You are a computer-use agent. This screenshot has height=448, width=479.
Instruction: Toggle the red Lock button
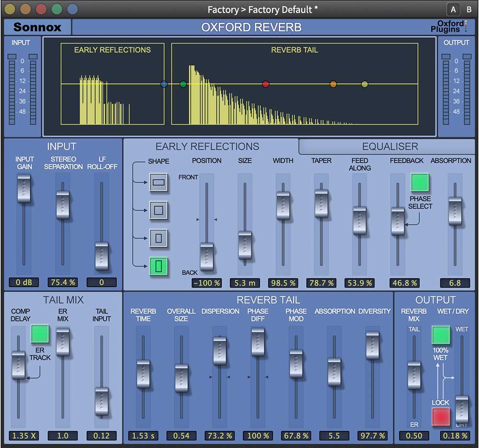coord(441,416)
